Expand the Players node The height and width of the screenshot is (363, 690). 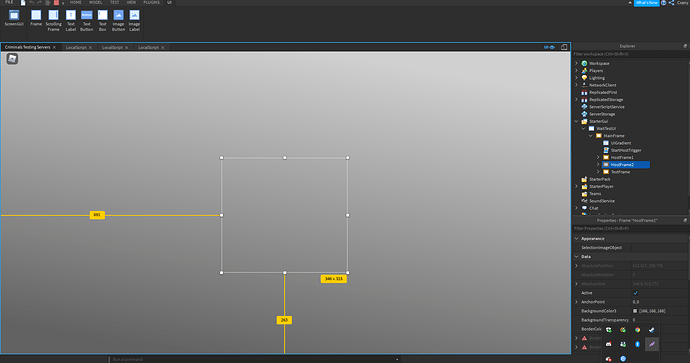coord(577,70)
